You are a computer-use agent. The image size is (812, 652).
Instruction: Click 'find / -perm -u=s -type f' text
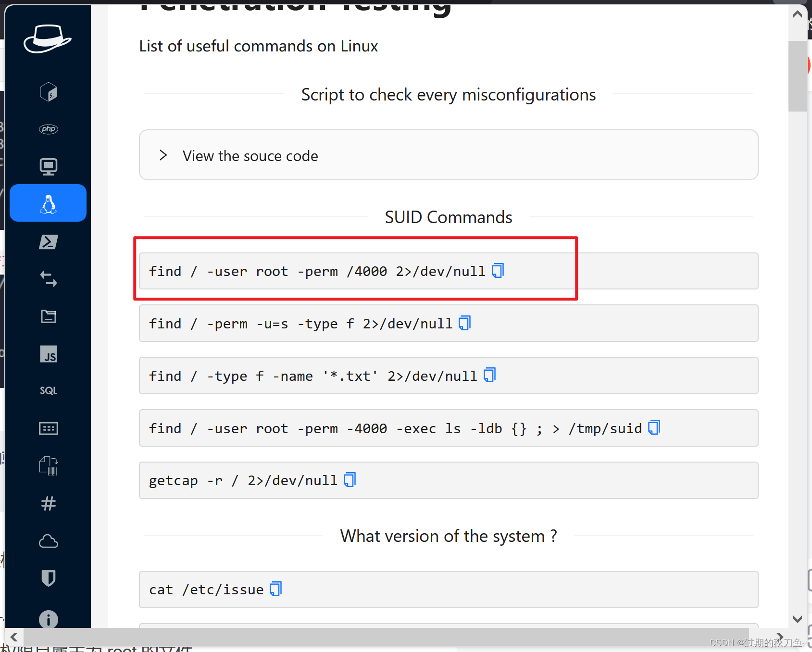(301, 324)
